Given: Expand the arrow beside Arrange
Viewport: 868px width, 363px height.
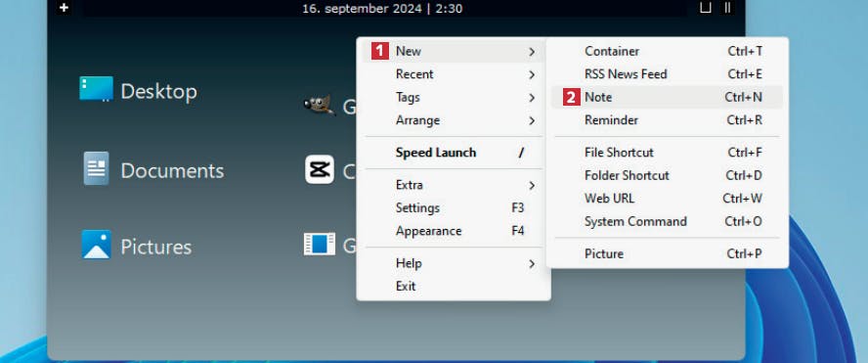Looking at the screenshot, I should tap(532, 120).
